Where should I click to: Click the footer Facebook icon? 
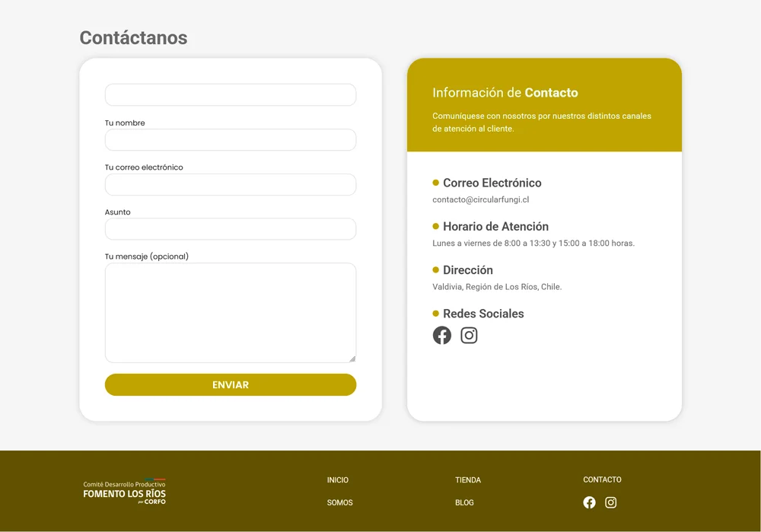point(589,502)
